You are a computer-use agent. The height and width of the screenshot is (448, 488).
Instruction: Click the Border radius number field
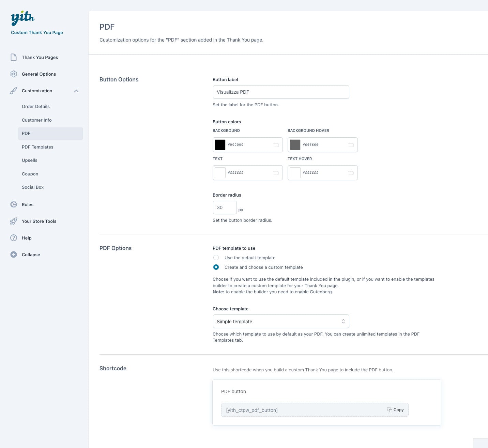tap(225, 207)
